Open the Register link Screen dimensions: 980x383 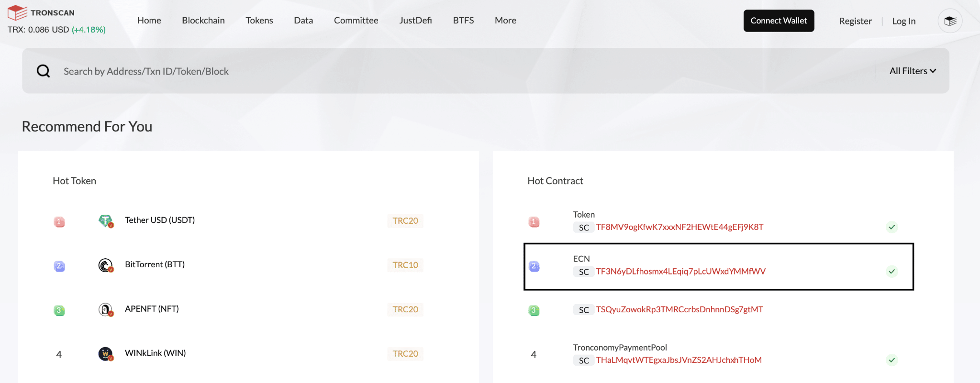(855, 21)
